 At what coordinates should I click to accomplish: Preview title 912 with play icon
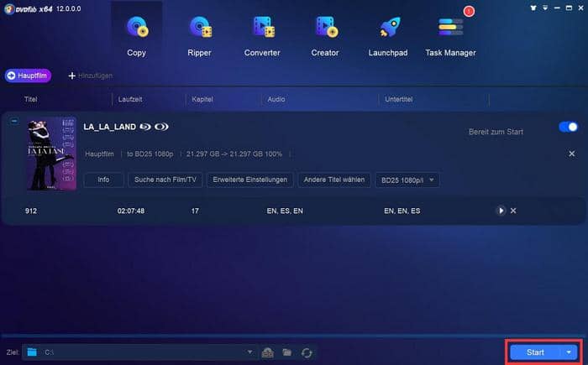click(501, 211)
